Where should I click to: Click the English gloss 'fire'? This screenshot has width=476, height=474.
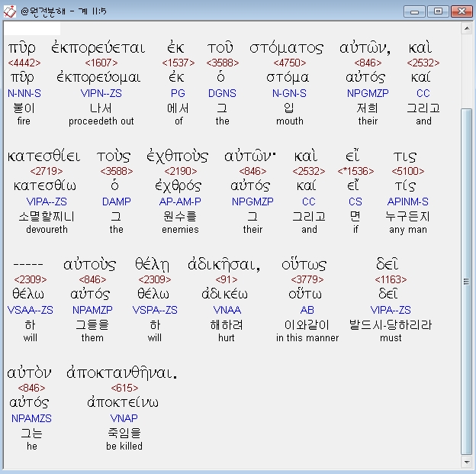tap(24, 121)
